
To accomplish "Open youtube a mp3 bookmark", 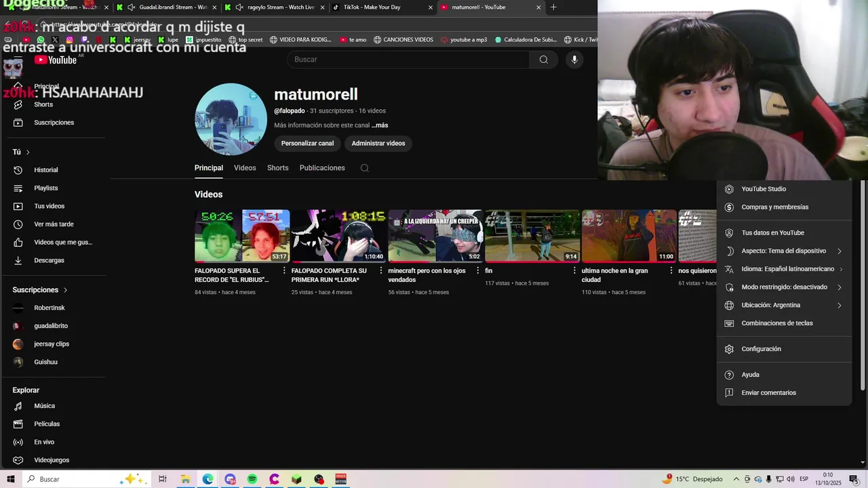I will 464,40.
